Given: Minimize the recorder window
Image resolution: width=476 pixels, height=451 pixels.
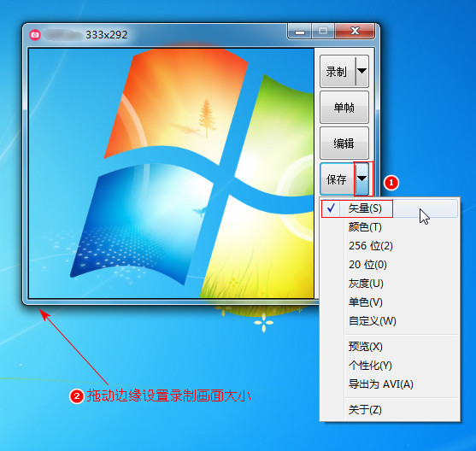Looking at the screenshot, I should coord(300,32).
